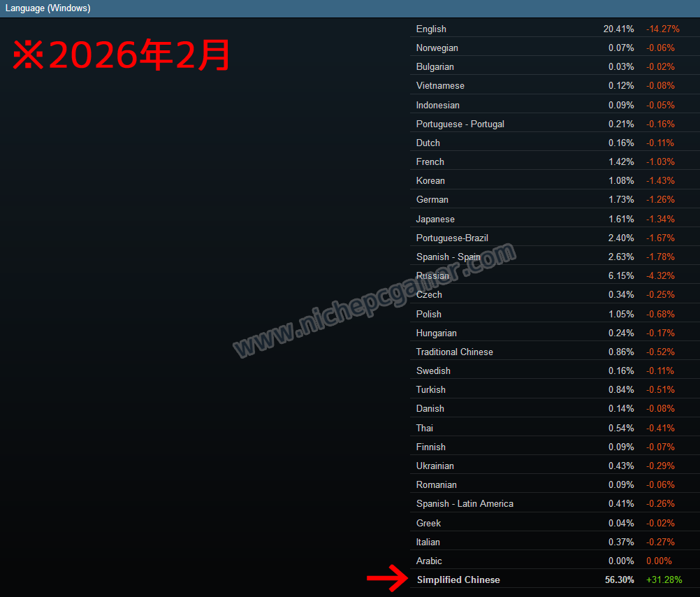The width and height of the screenshot is (700, 597).
Task: Click the Portuguese - Portugal entry
Action: click(460, 124)
